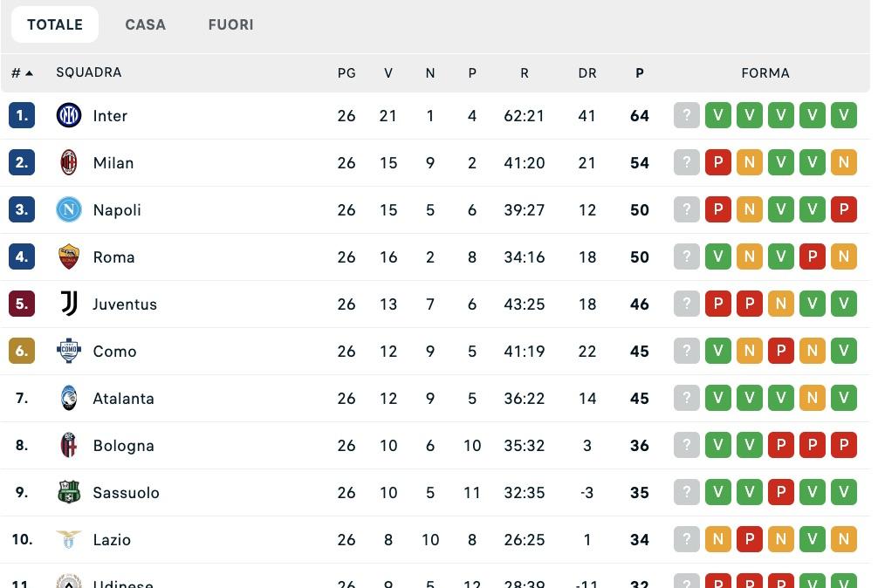Switch to the CASA tab
Image resolution: width=878 pixels, height=588 pixels.
(146, 24)
